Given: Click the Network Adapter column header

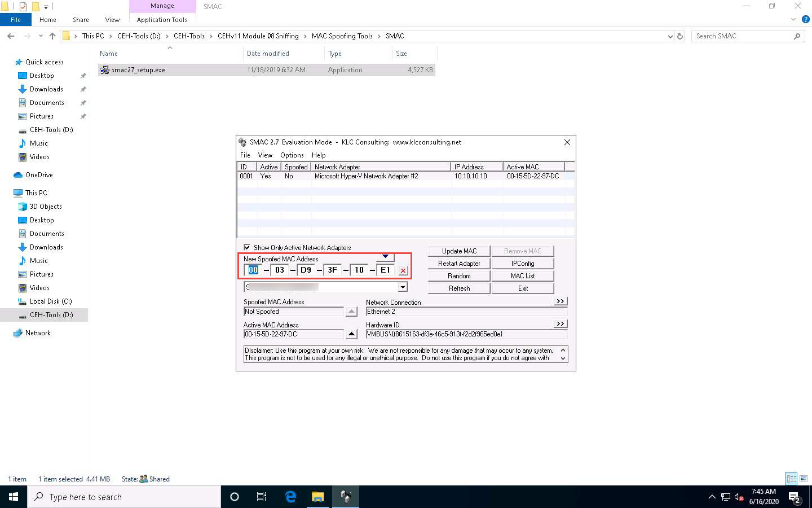Looking at the screenshot, I should click(381, 167).
